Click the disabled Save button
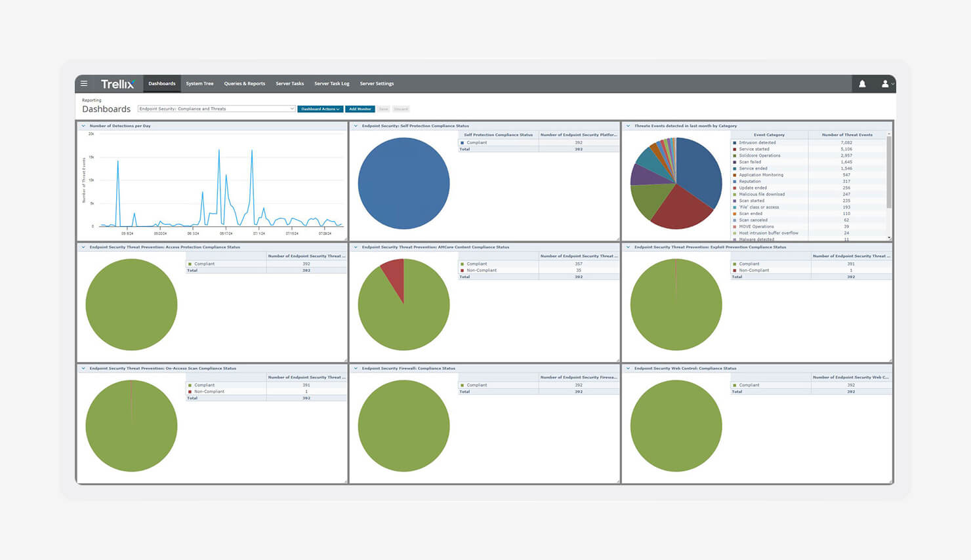The width and height of the screenshot is (971, 560). (x=383, y=109)
